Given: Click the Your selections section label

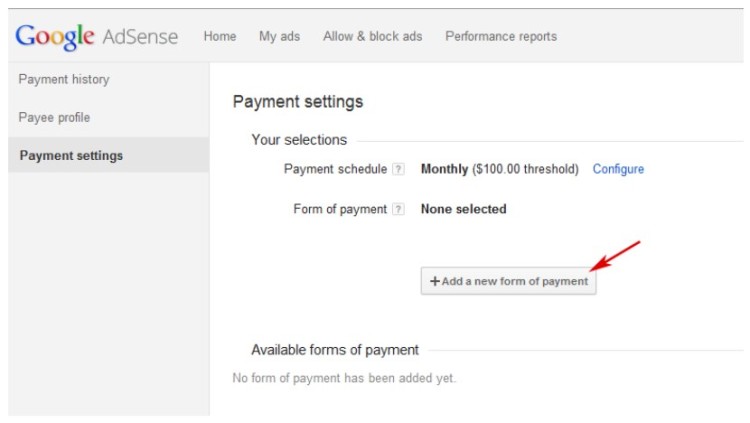Looking at the screenshot, I should (x=299, y=140).
